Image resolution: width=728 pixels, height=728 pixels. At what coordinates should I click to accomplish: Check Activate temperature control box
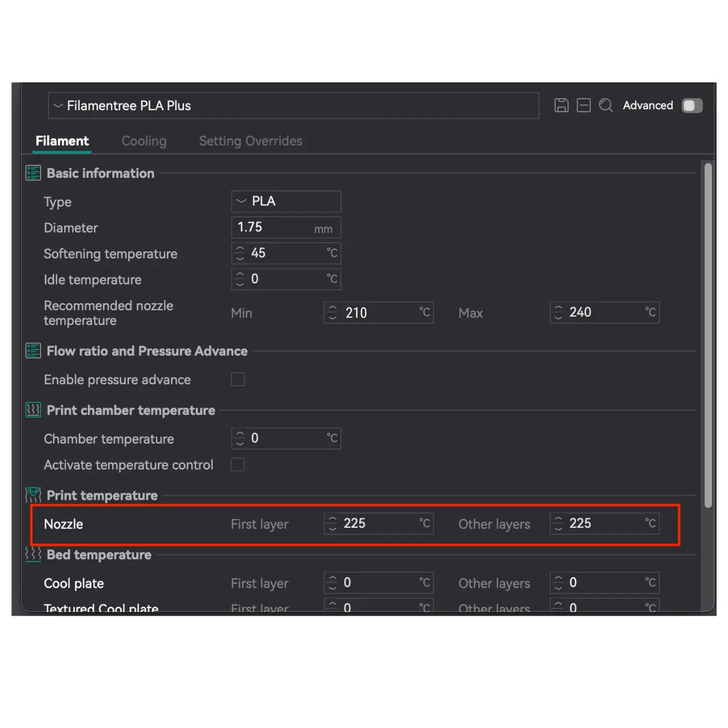(x=238, y=464)
